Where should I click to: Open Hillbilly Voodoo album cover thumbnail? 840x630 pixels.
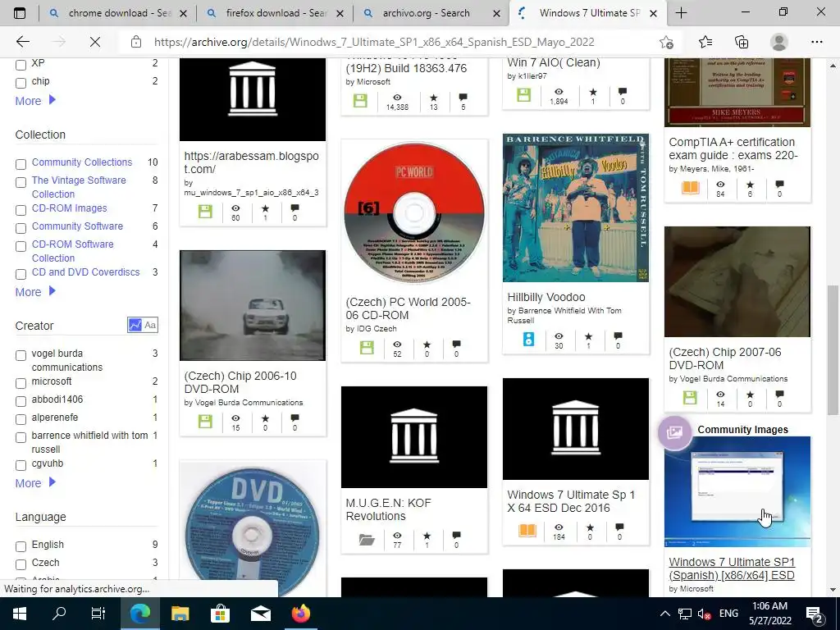coord(575,208)
